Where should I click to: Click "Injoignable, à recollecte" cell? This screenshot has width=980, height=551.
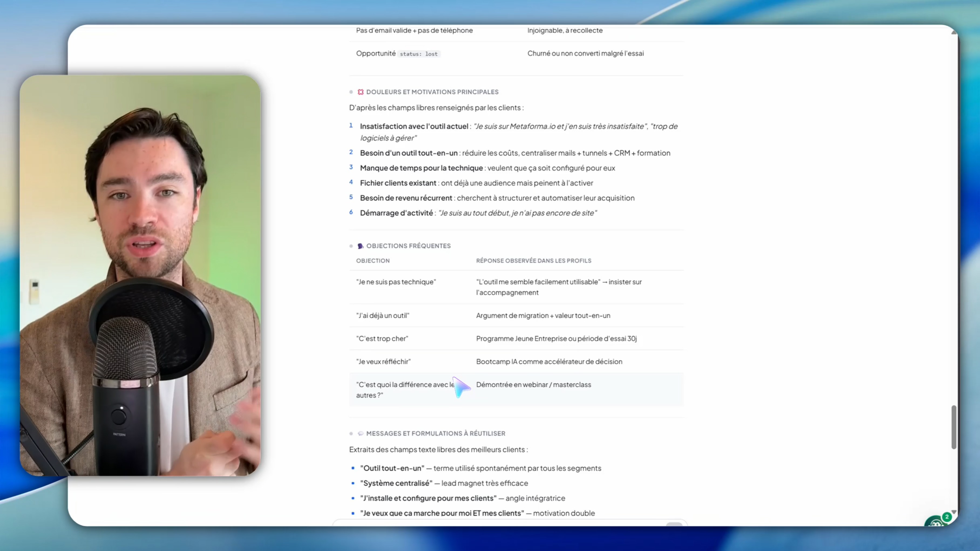click(x=565, y=30)
